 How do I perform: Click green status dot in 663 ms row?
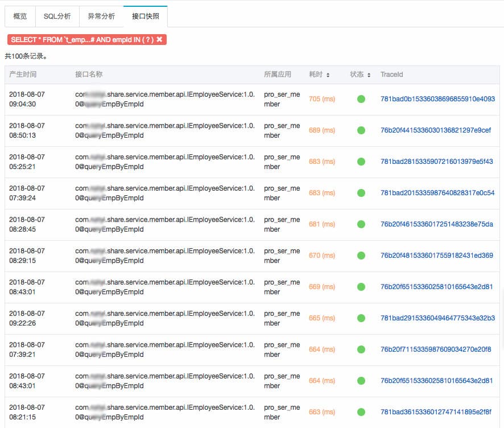pyautogui.click(x=361, y=412)
